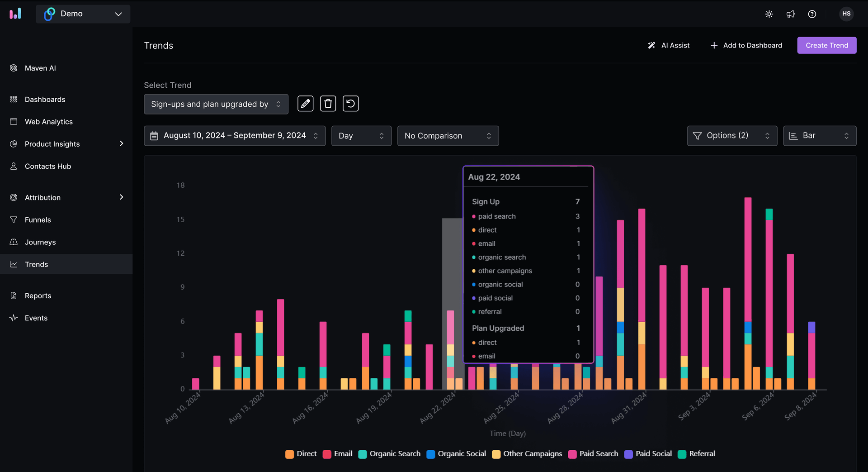868x472 pixels.
Task: Open the Select Trend dropdown
Action: [216, 104]
